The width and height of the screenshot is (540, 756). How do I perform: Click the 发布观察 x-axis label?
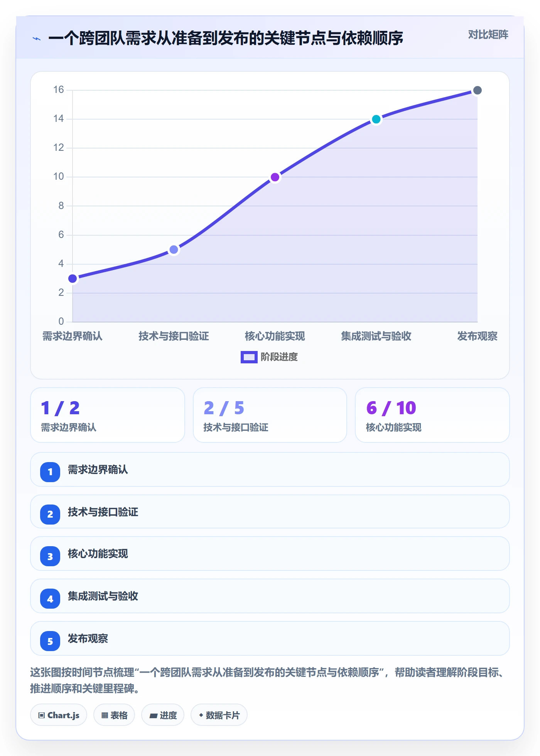[478, 336]
